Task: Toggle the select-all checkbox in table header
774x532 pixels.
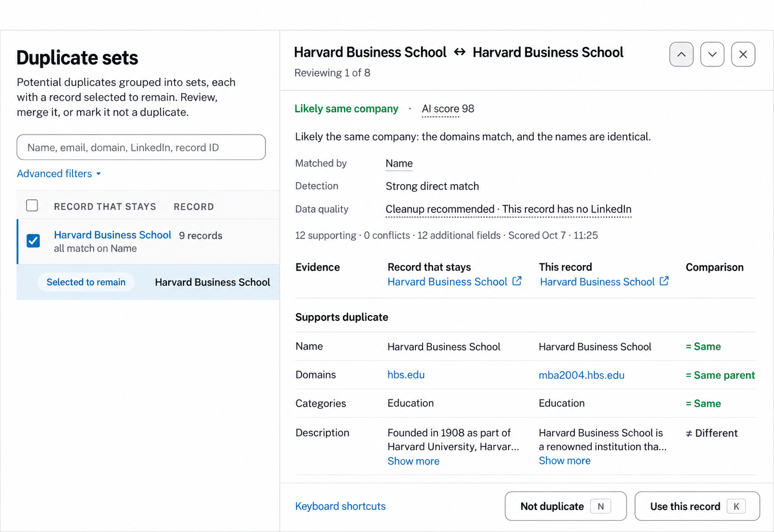Action: pos(32,206)
